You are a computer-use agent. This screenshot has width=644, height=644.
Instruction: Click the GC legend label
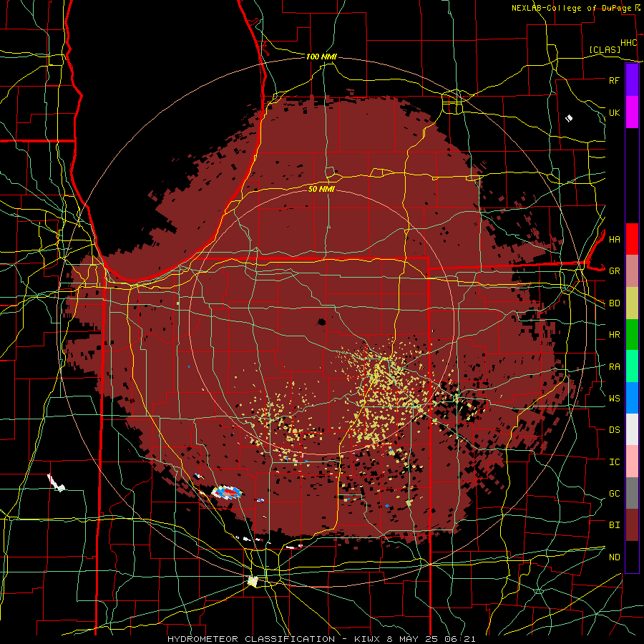click(614, 494)
